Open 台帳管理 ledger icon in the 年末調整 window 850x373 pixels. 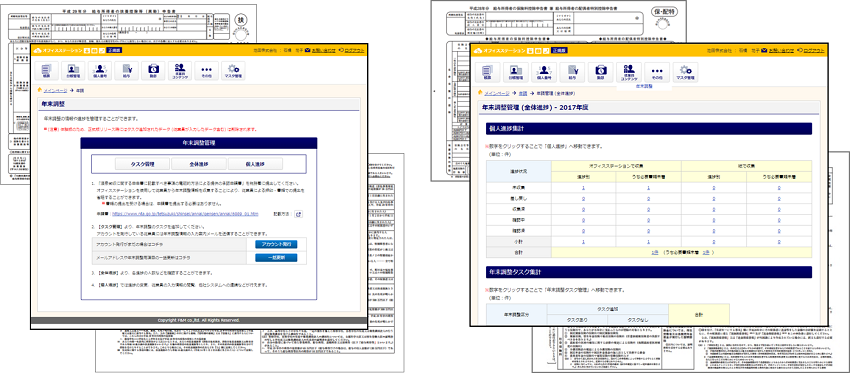click(x=73, y=71)
